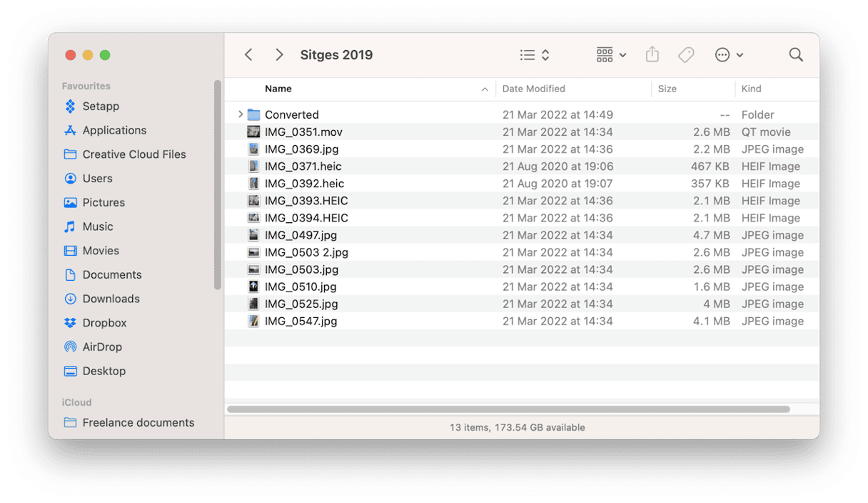Click the Favourites section heading
Screen dimensions: 868x503
86,86
